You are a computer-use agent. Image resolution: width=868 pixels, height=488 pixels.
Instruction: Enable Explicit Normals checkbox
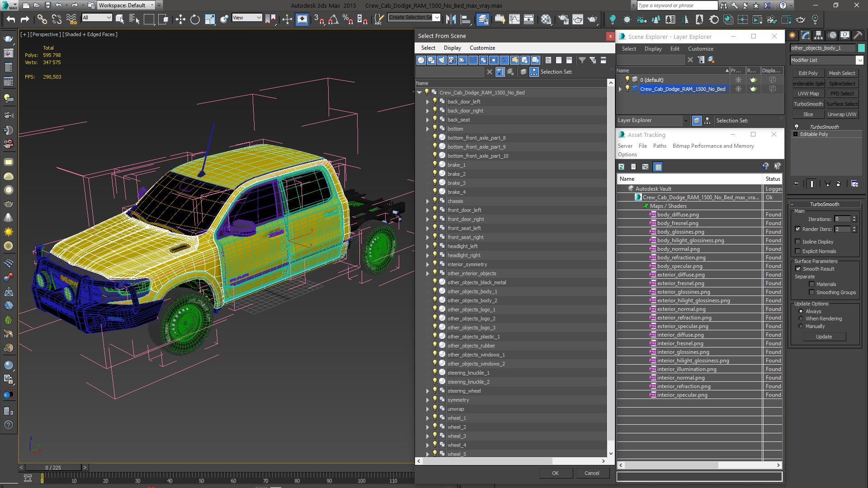797,251
